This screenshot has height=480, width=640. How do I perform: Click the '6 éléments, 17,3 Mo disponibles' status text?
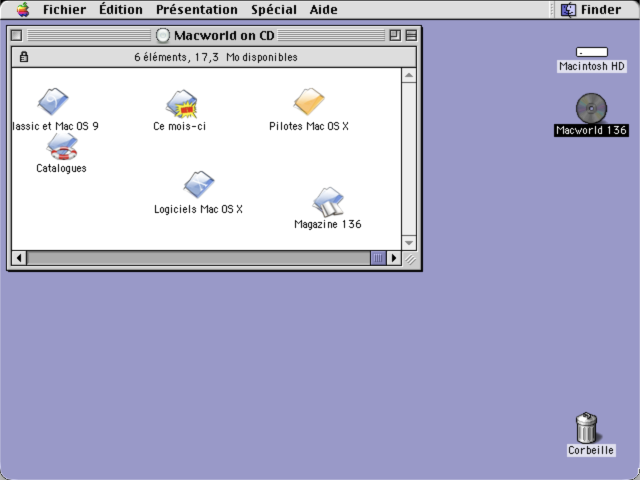point(216,57)
